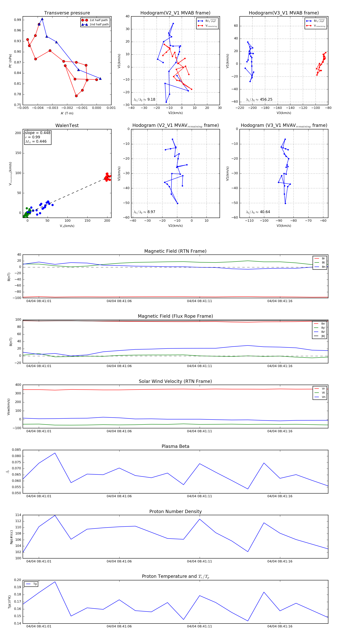Click the 'Proton Temperature and Te/Tp' title
Viewport: 351px width, 644px height.
(175, 576)
